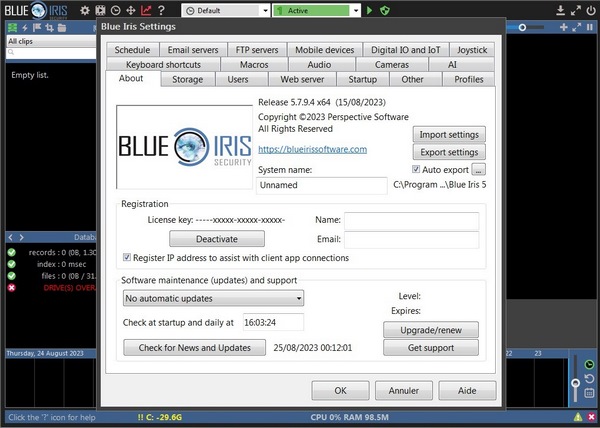Click the magnifier search icon under All clips

pyautogui.click(x=11, y=52)
